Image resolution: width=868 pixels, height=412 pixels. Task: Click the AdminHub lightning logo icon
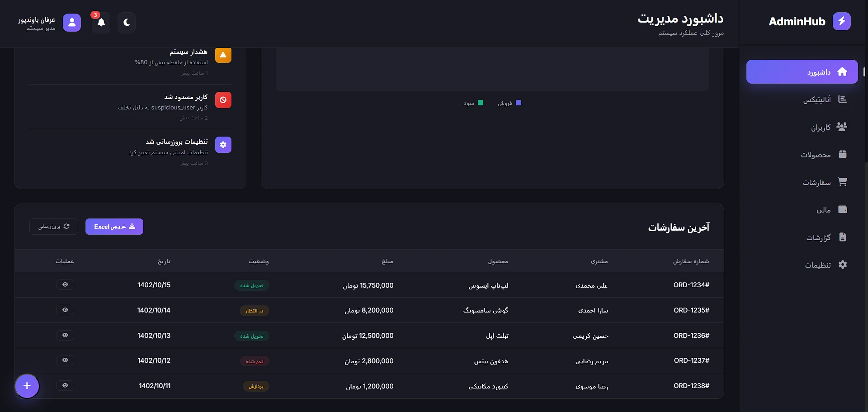pyautogui.click(x=841, y=21)
